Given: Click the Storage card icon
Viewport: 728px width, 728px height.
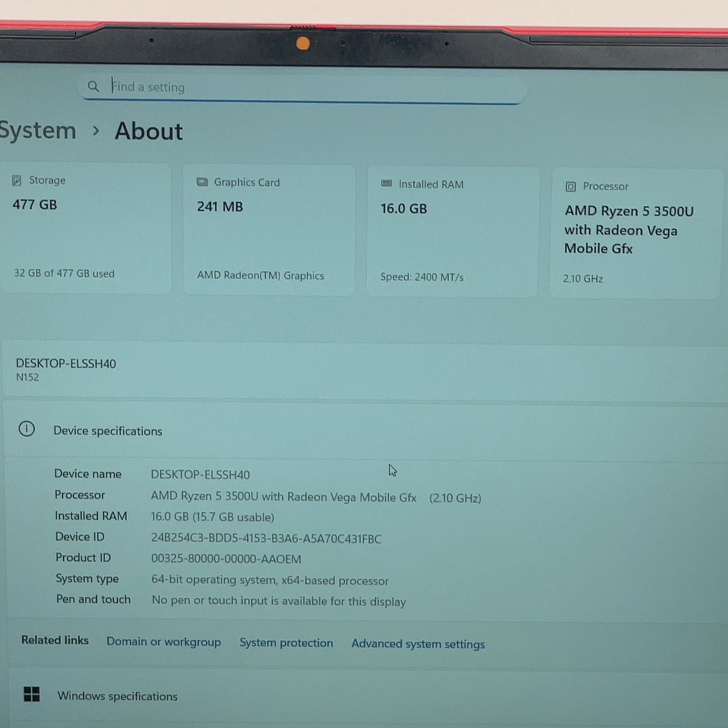Looking at the screenshot, I should pyautogui.click(x=17, y=180).
